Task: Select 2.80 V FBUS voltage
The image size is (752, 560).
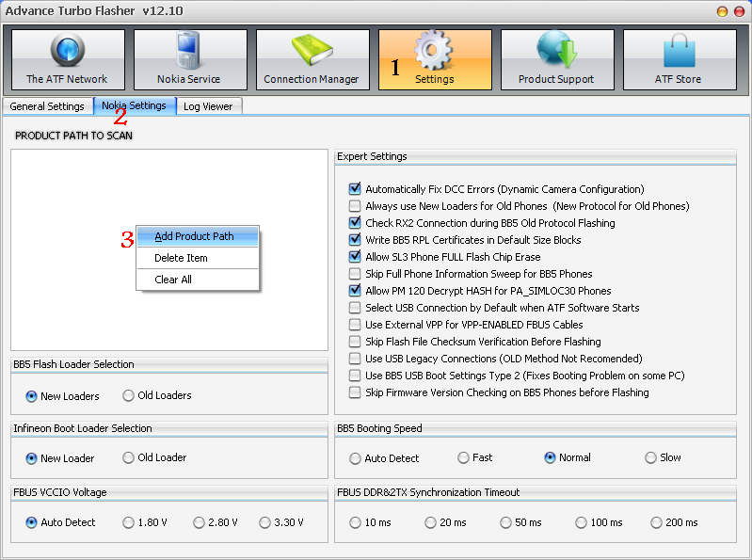Action: (x=199, y=522)
